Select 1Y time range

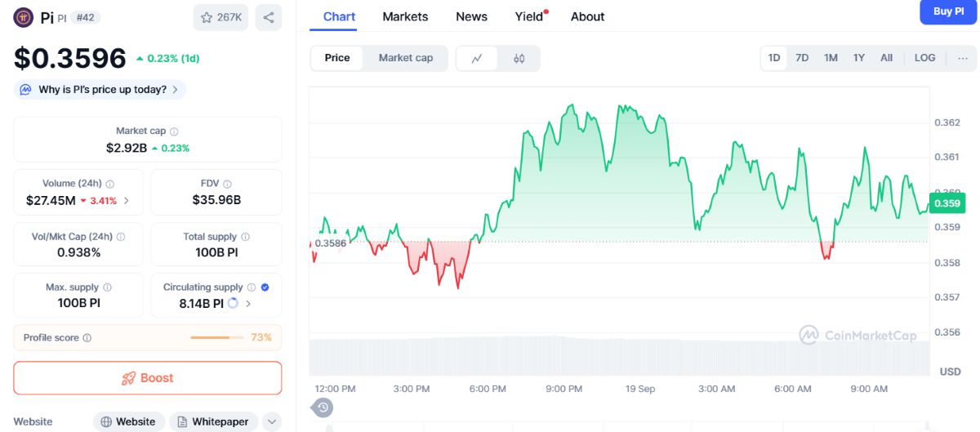(x=859, y=58)
